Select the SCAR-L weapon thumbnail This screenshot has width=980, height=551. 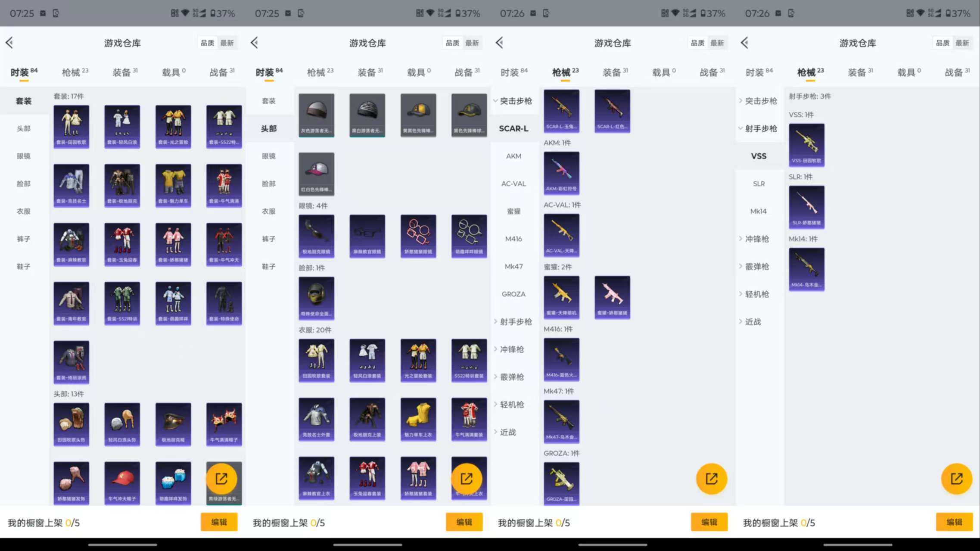[x=561, y=111]
